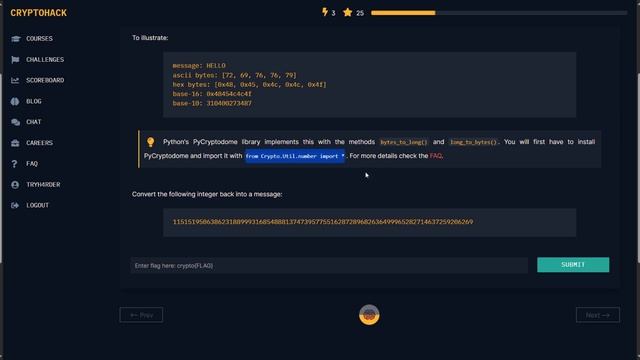Go to the next challenge with Next
Viewport: 640px width, 360px height.
tap(598, 315)
